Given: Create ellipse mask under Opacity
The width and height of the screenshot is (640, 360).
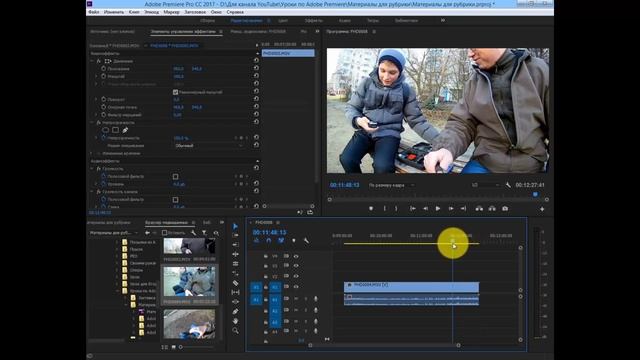Looking at the screenshot, I should [x=106, y=130].
